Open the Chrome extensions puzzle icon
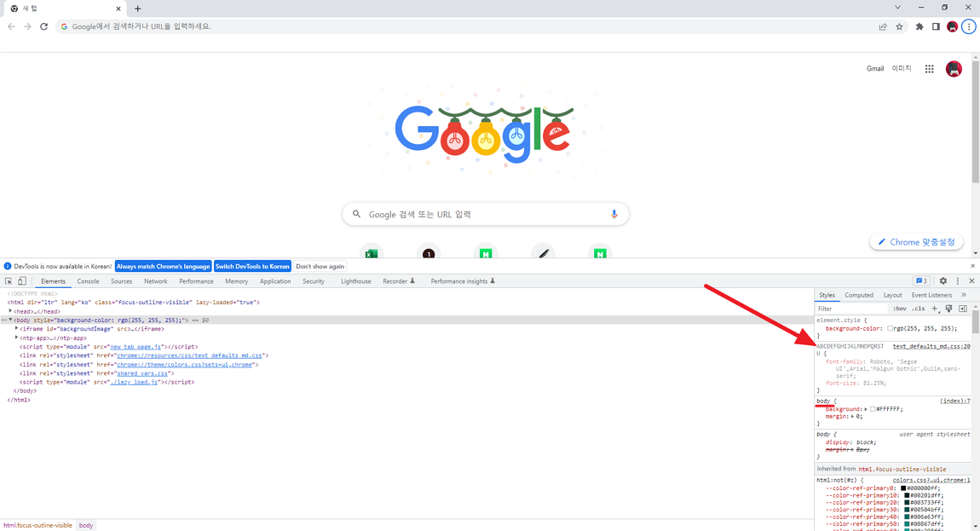Viewport: 980px width, 531px height. point(919,26)
